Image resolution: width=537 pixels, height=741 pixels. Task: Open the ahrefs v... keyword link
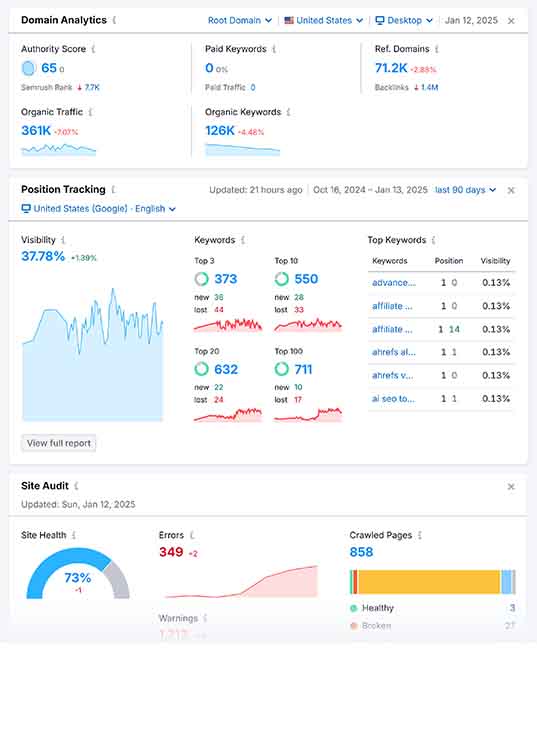tap(392, 375)
